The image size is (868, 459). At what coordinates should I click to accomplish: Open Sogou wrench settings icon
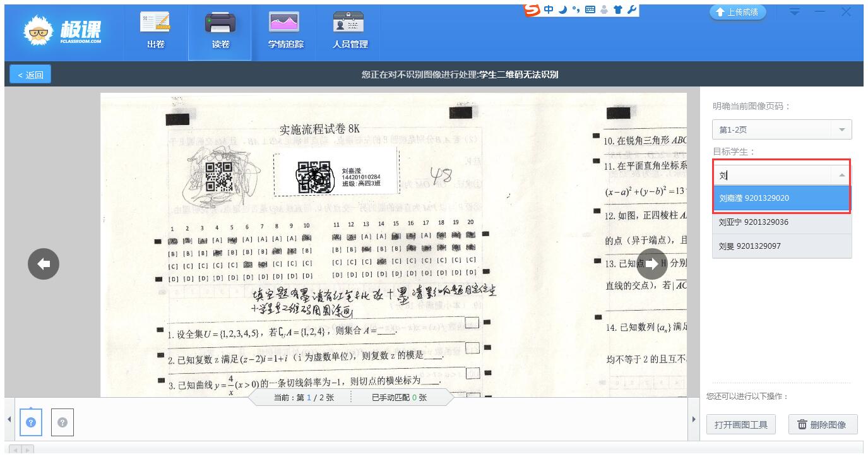[632, 9]
